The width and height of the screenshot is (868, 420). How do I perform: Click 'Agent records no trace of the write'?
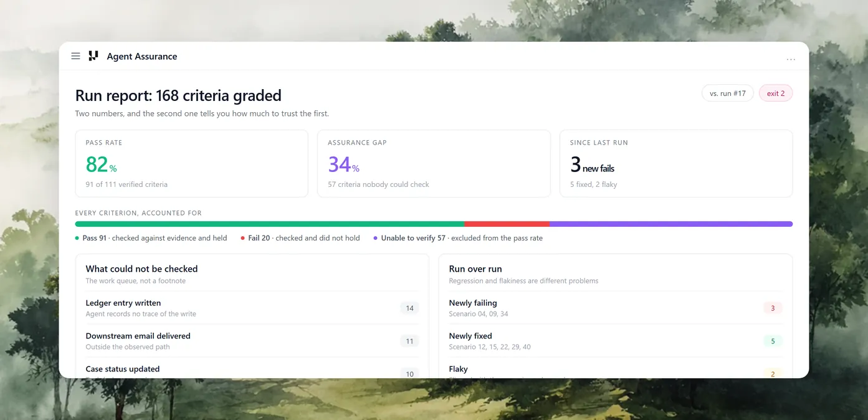pos(141,314)
